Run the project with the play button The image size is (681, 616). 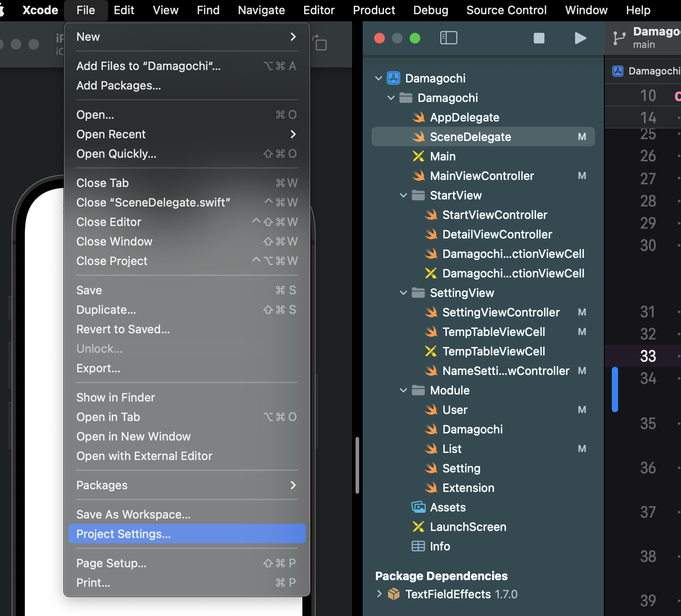click(580, 38)
